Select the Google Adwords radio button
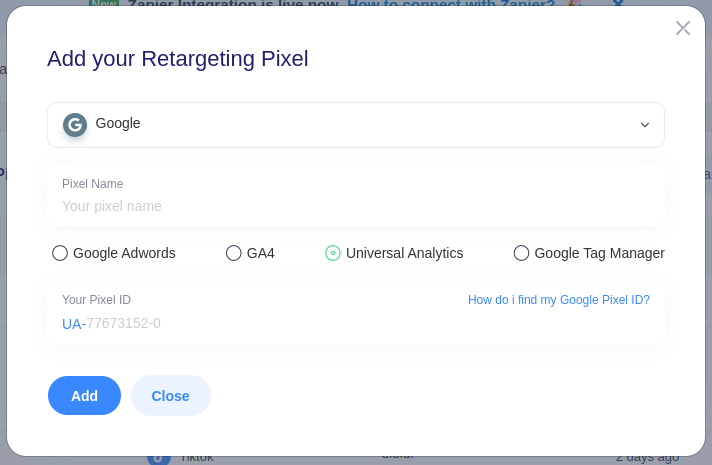The width and height of the screenshot is (712, 465). pyautogui.click(x=60, y=253)
